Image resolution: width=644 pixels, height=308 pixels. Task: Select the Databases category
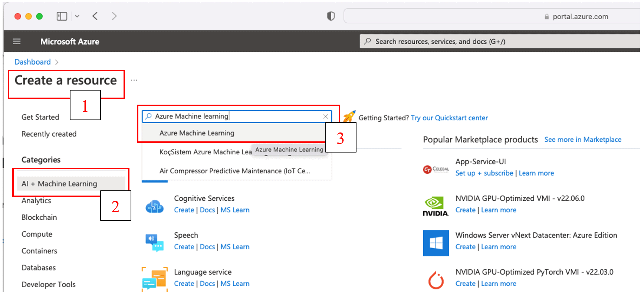(39, 268)
